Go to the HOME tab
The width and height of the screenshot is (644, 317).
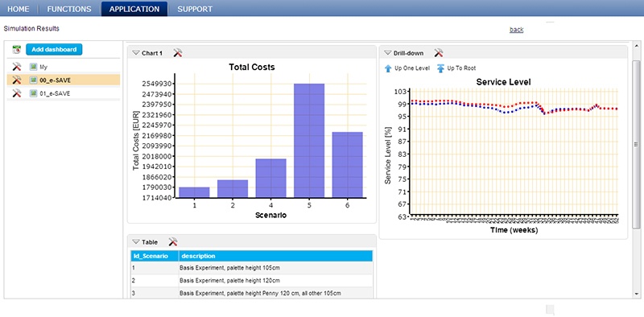point(19,9)
